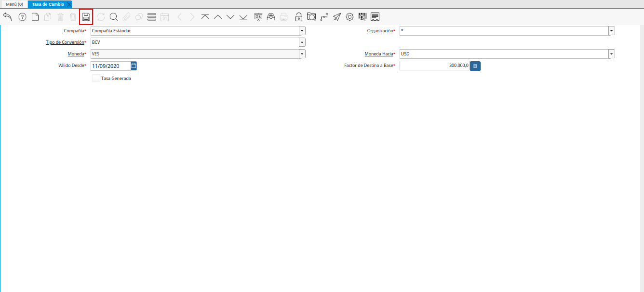Open Requests with the paper plane icon
This screenshot has height=292, width=644.
pos(337,17)
